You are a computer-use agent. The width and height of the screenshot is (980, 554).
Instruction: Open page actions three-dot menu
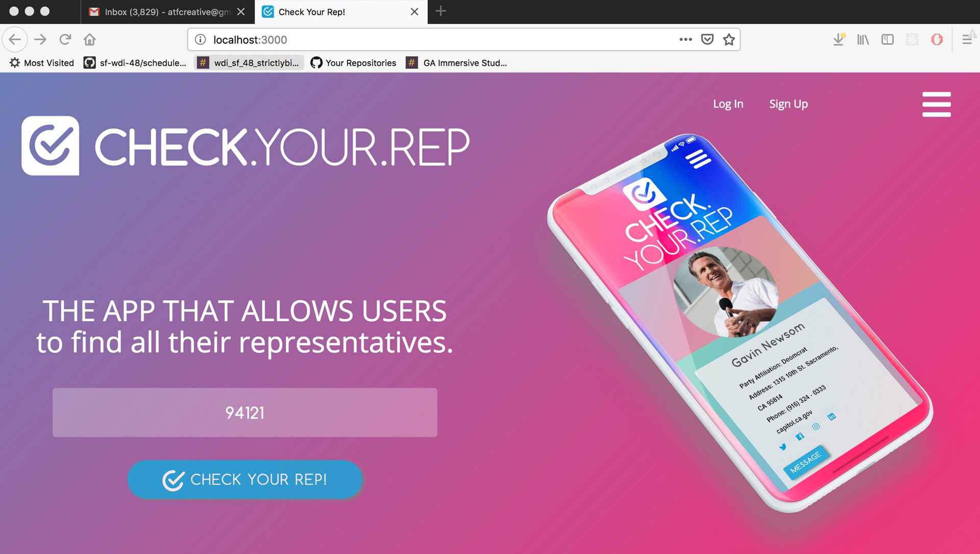pyautogui.click(x=685, y=39)
